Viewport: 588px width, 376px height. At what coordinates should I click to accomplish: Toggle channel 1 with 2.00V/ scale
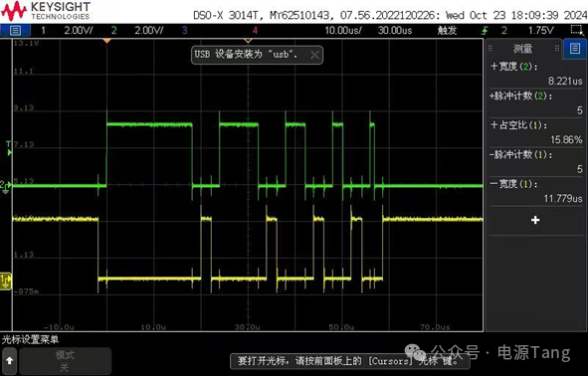tap(67, 31)
